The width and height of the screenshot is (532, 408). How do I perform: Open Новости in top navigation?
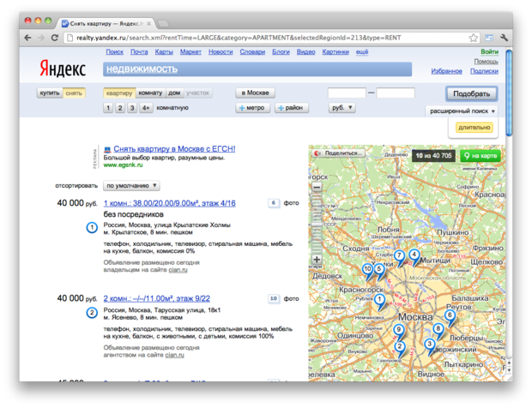pos(221,51)
